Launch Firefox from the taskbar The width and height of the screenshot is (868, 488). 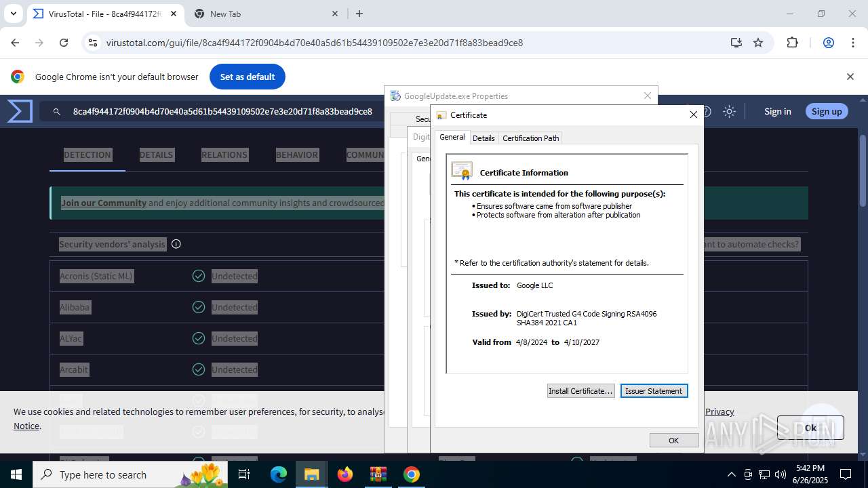345,474
